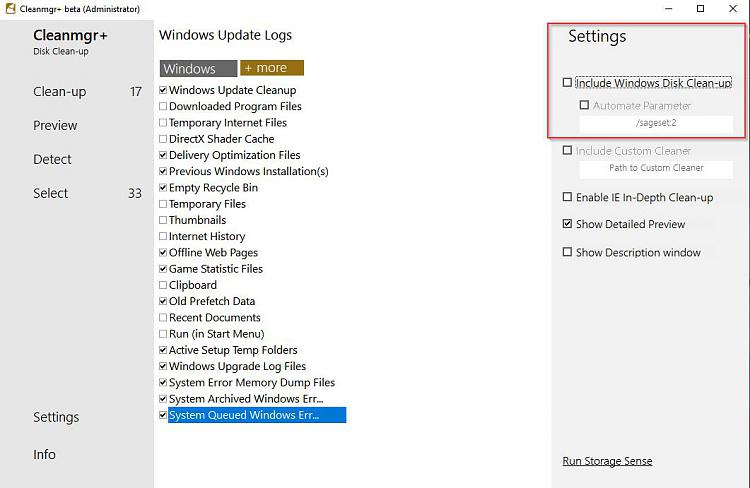
Task: Open the Preview sidebar item
Action: click(x=55, y=125)
